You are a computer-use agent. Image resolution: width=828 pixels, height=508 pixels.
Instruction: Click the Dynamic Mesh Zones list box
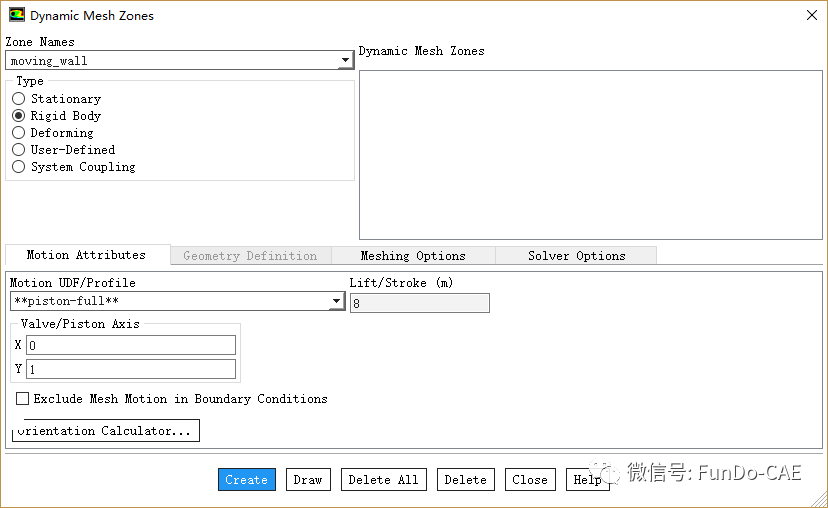tap(591, 155)
